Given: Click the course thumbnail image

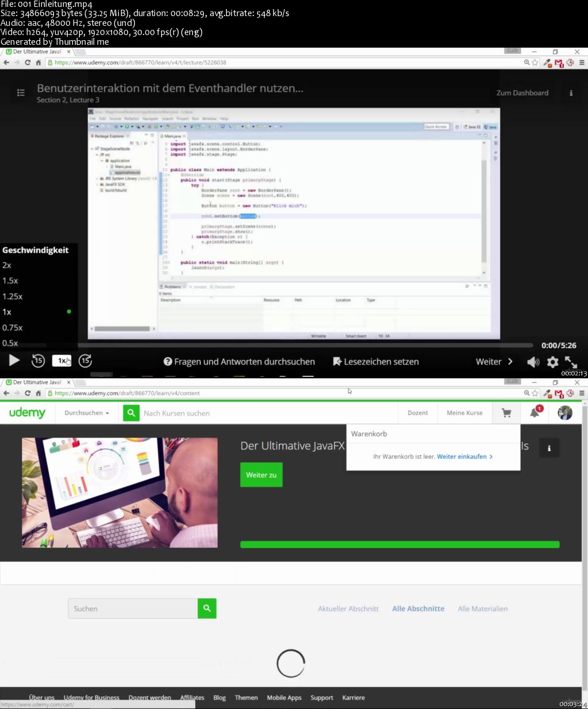Looking at the screenshot, I should 120,493.
